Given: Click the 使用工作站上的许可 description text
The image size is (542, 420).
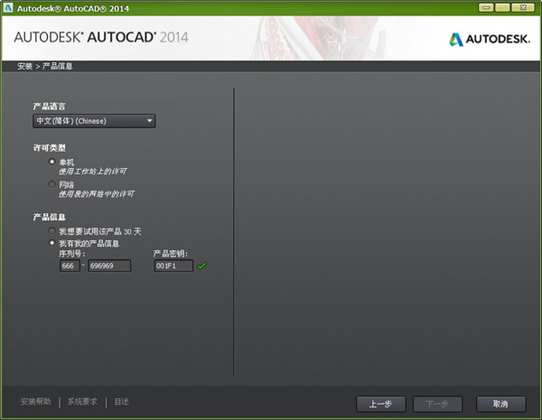Looking at the screenshot, I should click(x=92, y=171).
